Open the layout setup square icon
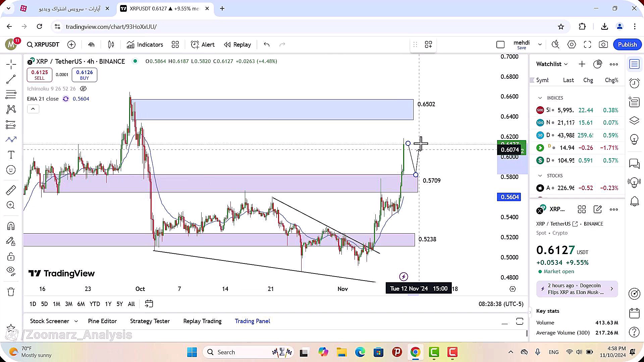Viewport: 644px width, 362px height. coord(500,45)
